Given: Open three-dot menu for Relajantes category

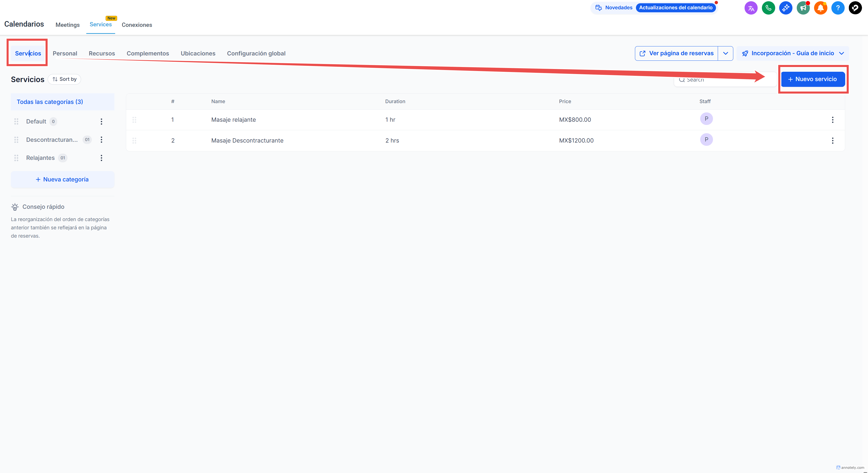Looking at the screenshot, I should click(101, 158).
